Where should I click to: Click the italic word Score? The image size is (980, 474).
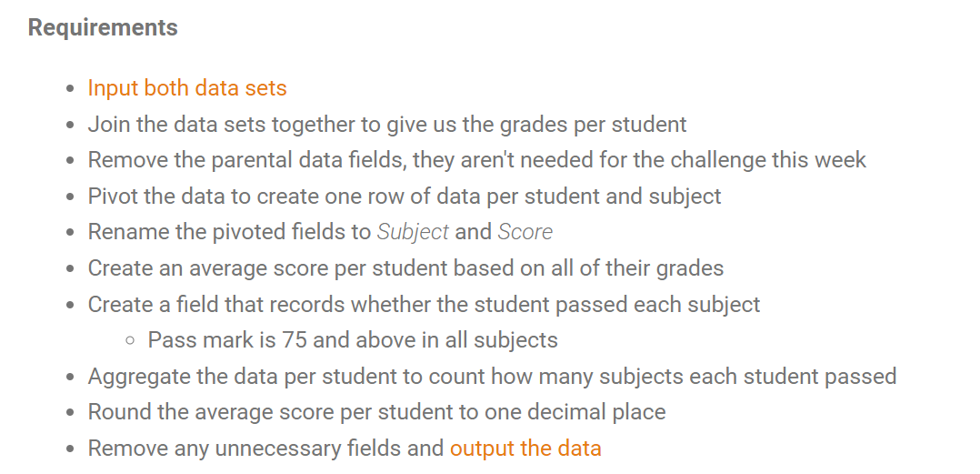[525, 232]
